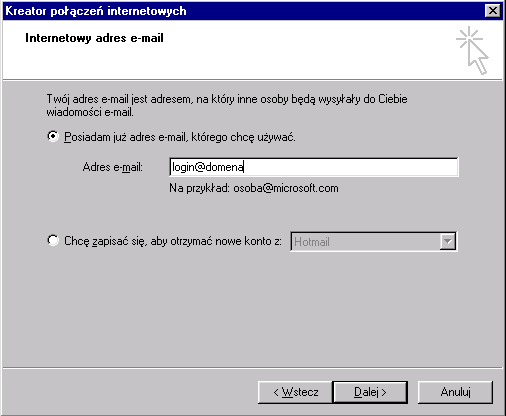This screenshot has width=506, height=416.
Task: Close the Kreator połączeń internetowych window
Action: (x=493, y=11)
